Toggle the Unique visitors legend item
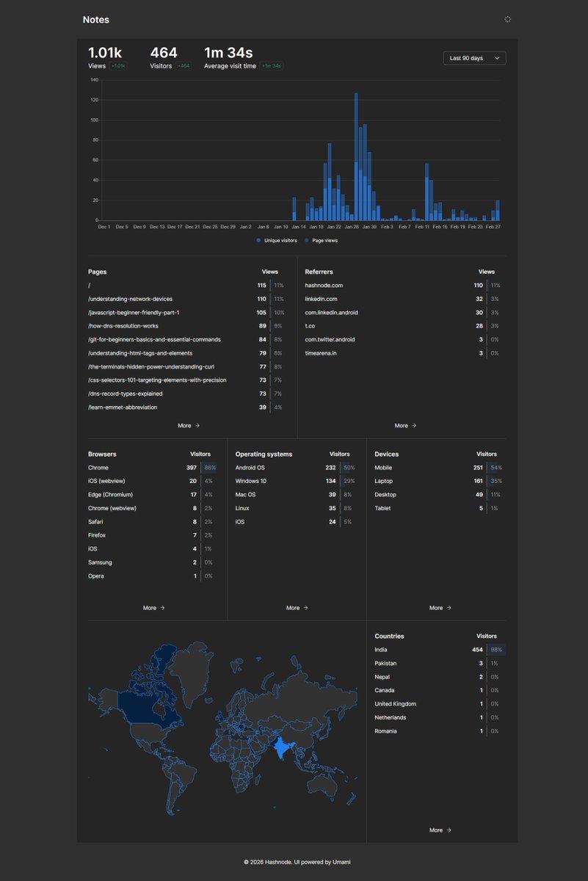 [x=276, y=240]
